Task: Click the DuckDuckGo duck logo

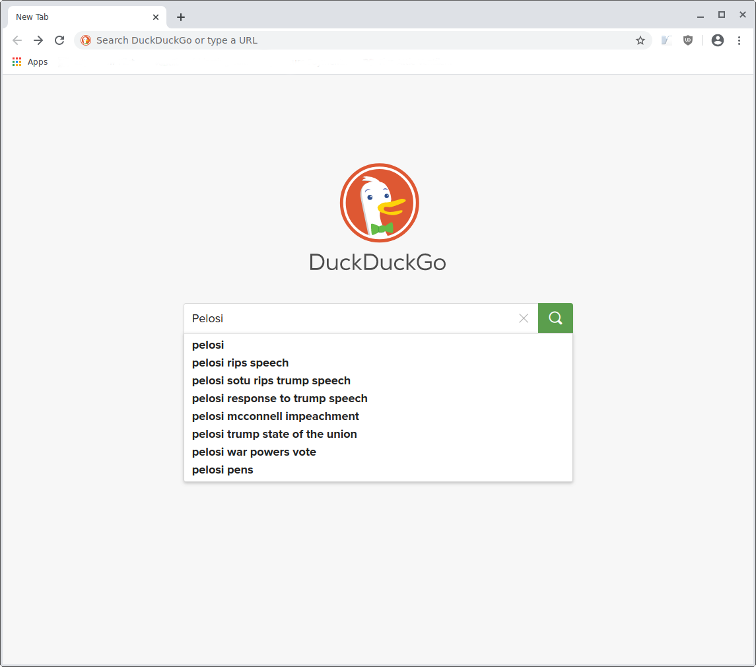Action: 379,203
